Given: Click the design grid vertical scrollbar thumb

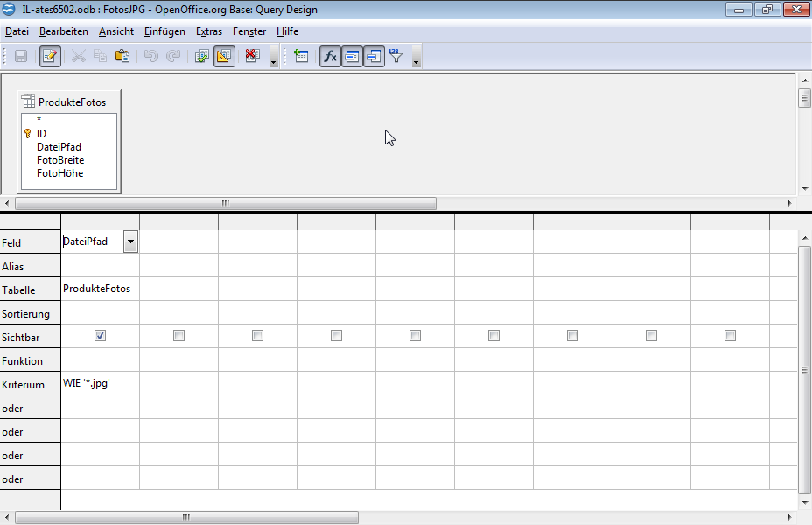Looking at the screenshot, I should [x=804, y=369].
